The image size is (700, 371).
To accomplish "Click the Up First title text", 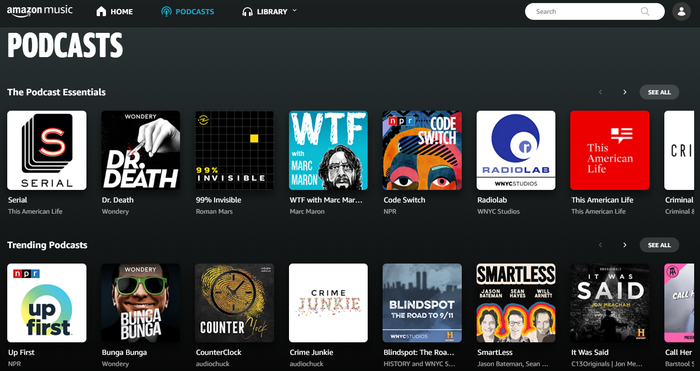I will [21, 352].
